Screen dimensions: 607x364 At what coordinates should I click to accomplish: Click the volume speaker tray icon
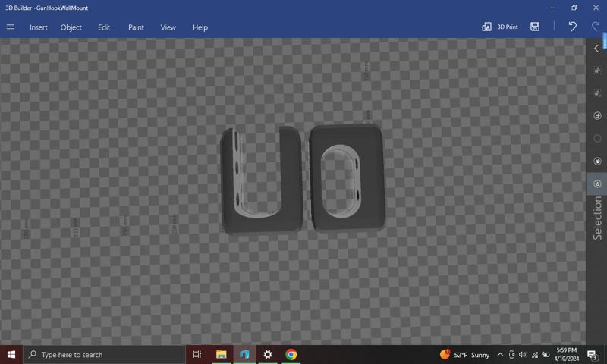tap(523, 355)
